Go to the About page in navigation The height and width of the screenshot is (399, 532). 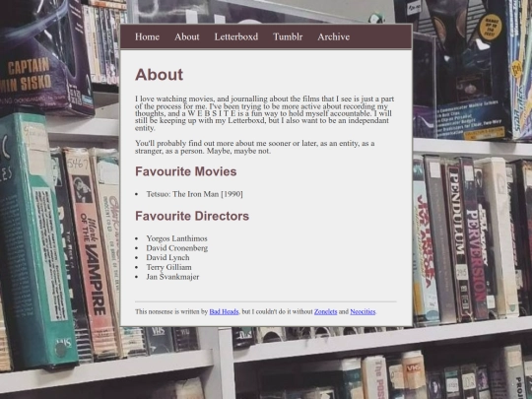point(187,36)
